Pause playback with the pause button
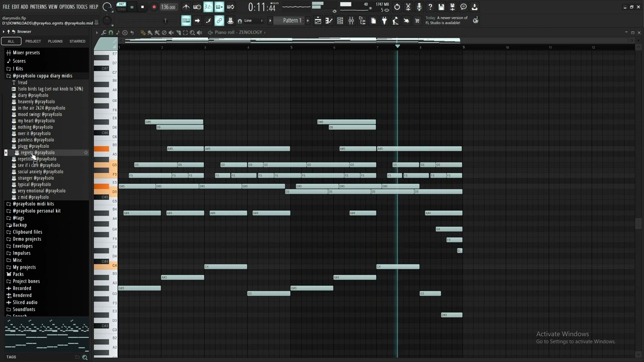This screenshot has width=644, height=362. point(132,7)
